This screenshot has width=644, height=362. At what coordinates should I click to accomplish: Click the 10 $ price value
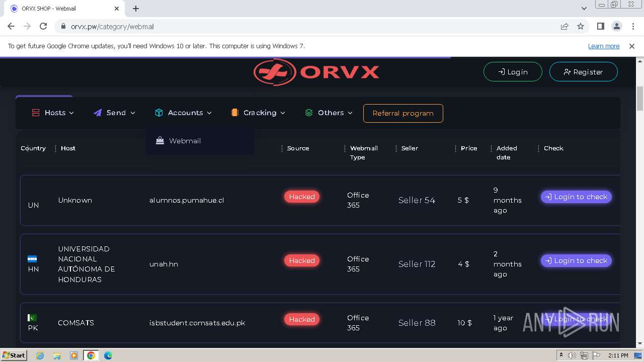click(x=464, y=323)
